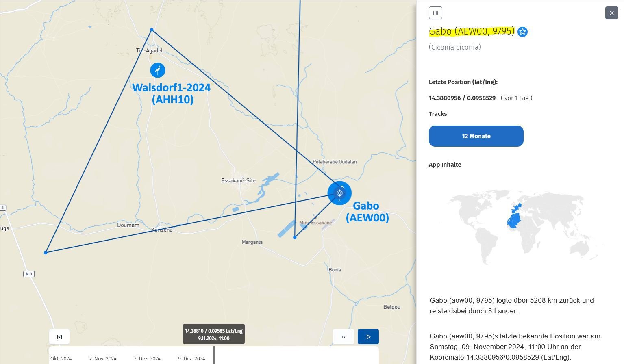Click track point north of Tin-Agadel
This screenshot has width=624, height=364.
click(x=152, y=30)
